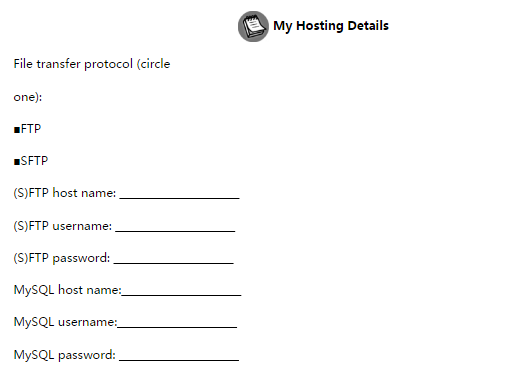Check the FTP square bullet

pyautogui.click(x=17, y=130)
